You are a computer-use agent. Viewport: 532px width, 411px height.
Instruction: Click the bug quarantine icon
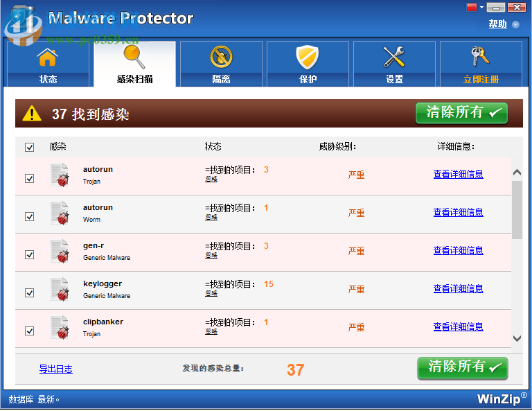coord(221,57)
